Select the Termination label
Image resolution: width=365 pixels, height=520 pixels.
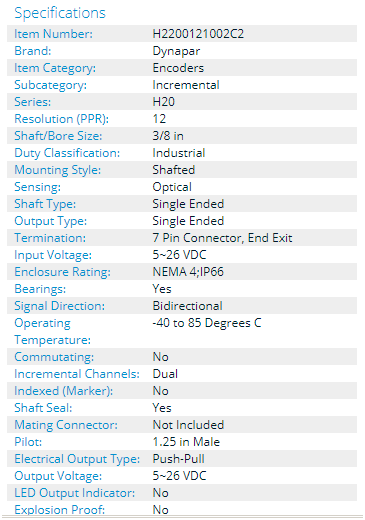point(50,238)
